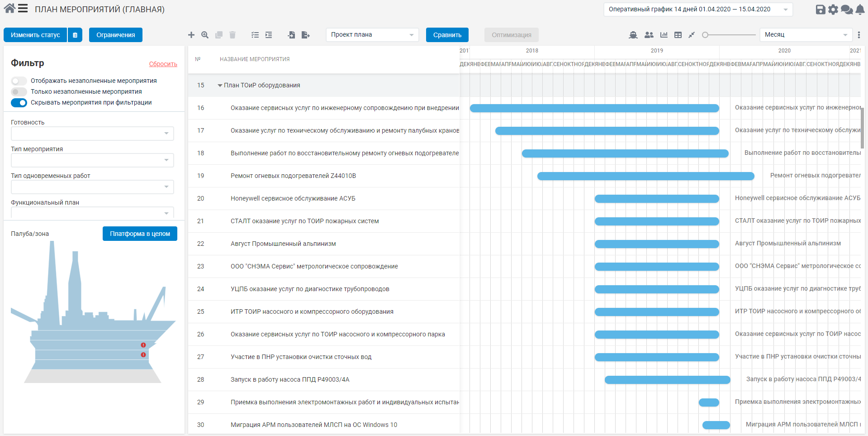Toggle Отображать незаполненные мероприятия switch
The image size is (868, 436).
point(19,81)
